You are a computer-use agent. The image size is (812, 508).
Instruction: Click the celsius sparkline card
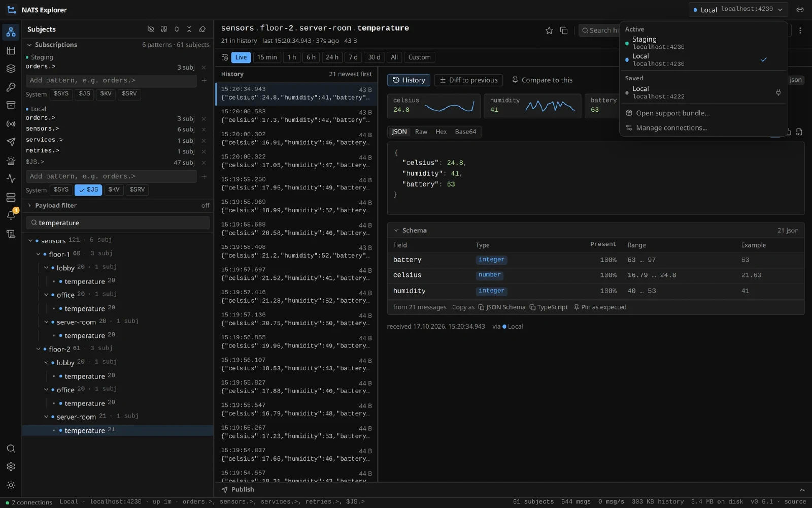433,106
